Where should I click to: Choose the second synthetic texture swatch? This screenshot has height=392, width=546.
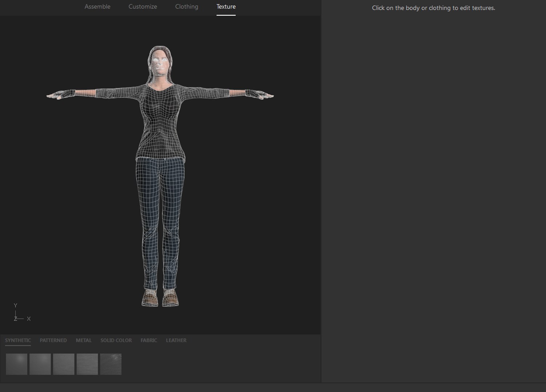40,364
